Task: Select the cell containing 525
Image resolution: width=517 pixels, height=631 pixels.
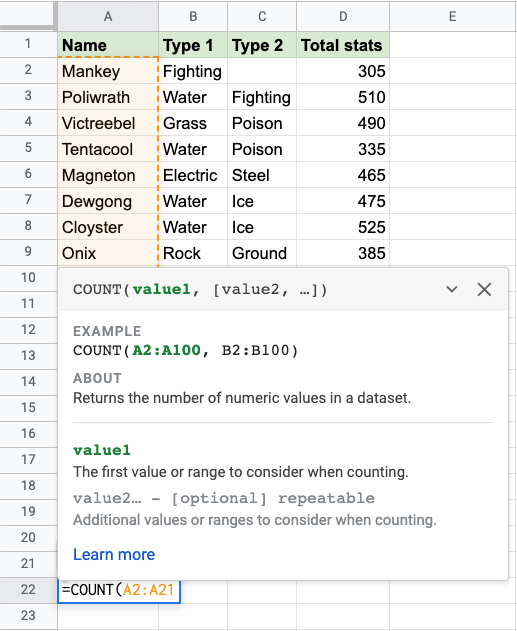Action: 343,227
